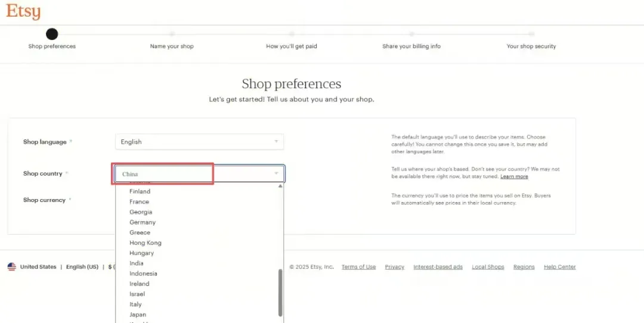Click the Etsy logo

(x=23, y=11)
